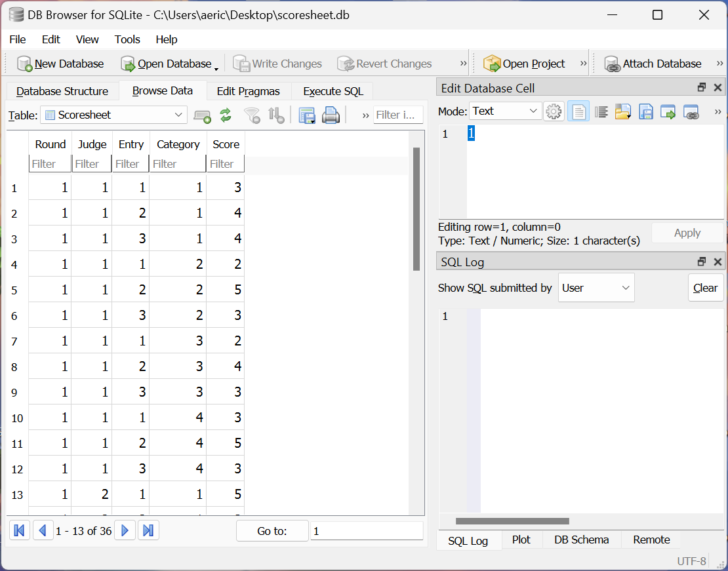Select row 13 header
The image size is (728, 571).
pyautogui.click(x=17, y=495)
